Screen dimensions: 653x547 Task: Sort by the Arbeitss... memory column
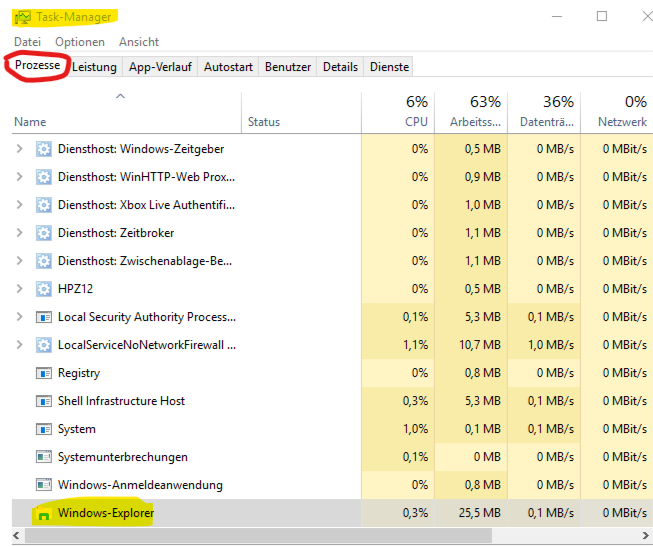click(x=471, y=112)
